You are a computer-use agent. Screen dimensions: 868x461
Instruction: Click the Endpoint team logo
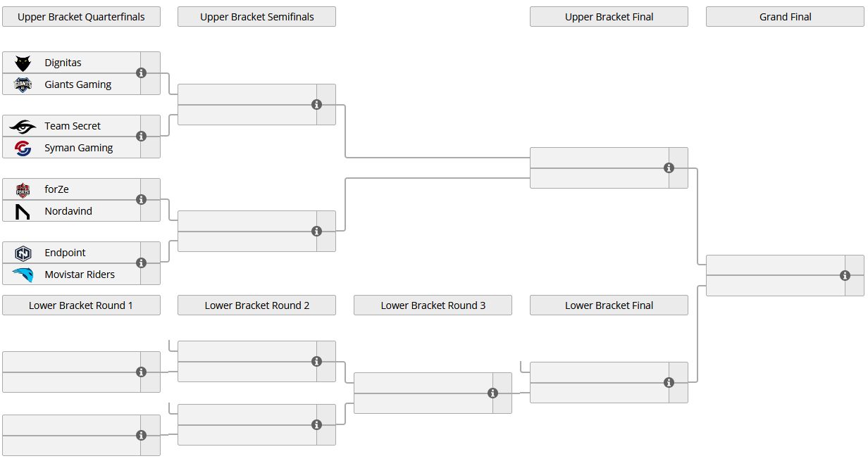click(23, 253)
